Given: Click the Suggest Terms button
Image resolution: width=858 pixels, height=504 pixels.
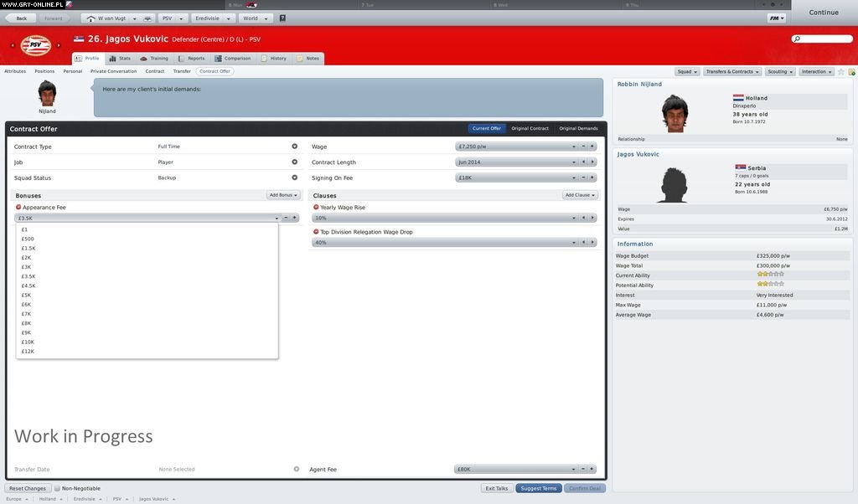Looking at the screenshot, I should pos(538,488).
